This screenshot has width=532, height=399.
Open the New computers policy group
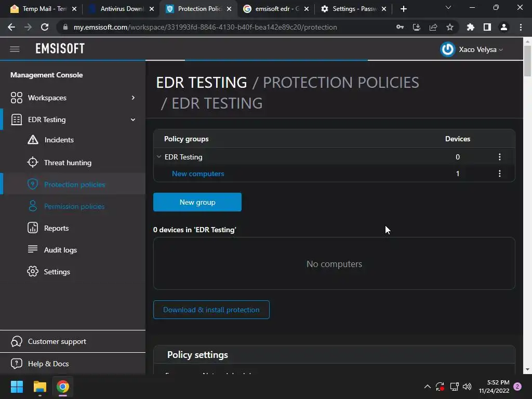click(x=198, y=174)
